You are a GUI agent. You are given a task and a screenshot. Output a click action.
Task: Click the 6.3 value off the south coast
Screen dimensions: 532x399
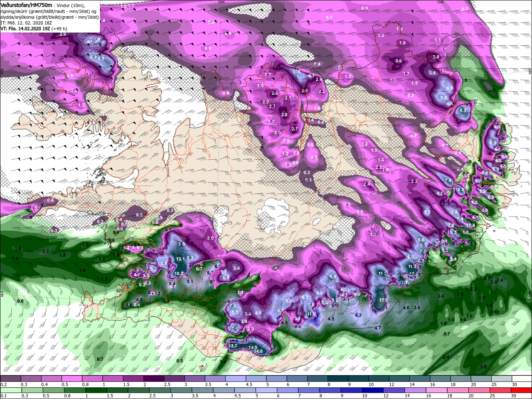[x=358, y=315]
